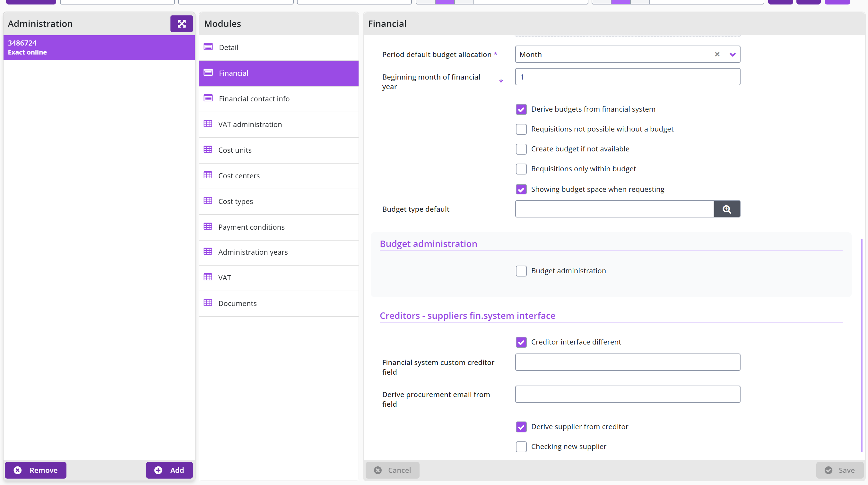Image resolution: width=868 pixels, height=485 pixels.
Task: Click the Cost types grid icon
Action: (x=208, y=201)
